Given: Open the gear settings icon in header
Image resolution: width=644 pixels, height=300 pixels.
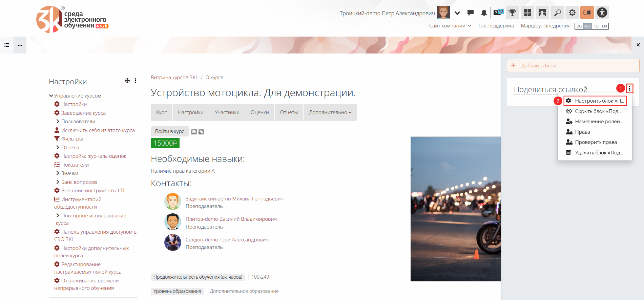Looking at the screenshot, I should pyautogui.click(x=572, y=13).
